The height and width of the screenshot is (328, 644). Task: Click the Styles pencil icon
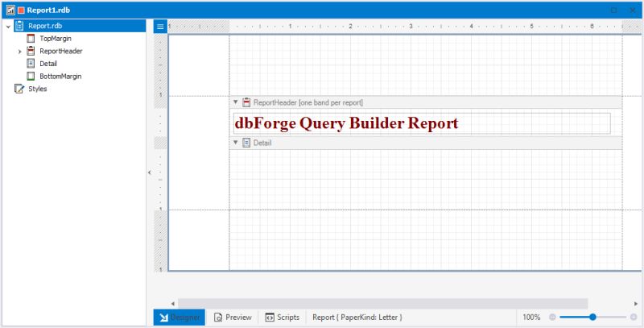click(19, 89)
